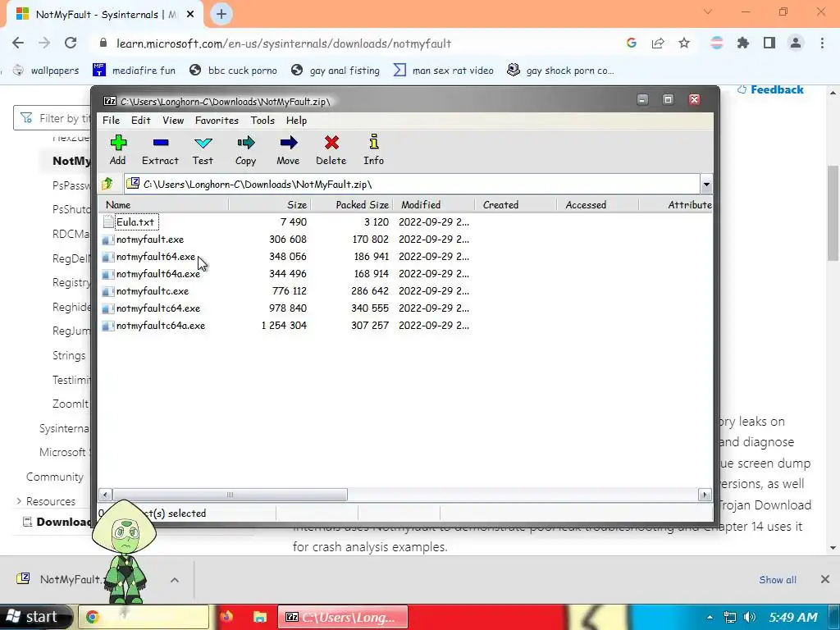Open the Windows start button
This screenshot has width=840, height=630.
click(36, 617)
